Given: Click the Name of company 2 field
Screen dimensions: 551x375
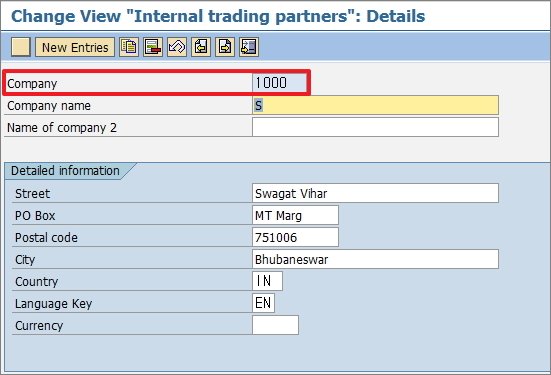Looking at the screenshot, I should click(x=375, y=127).
